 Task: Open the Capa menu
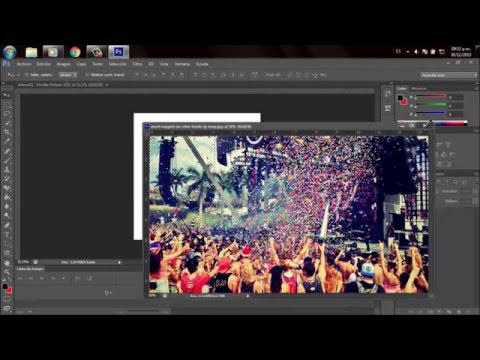[81, 64]
